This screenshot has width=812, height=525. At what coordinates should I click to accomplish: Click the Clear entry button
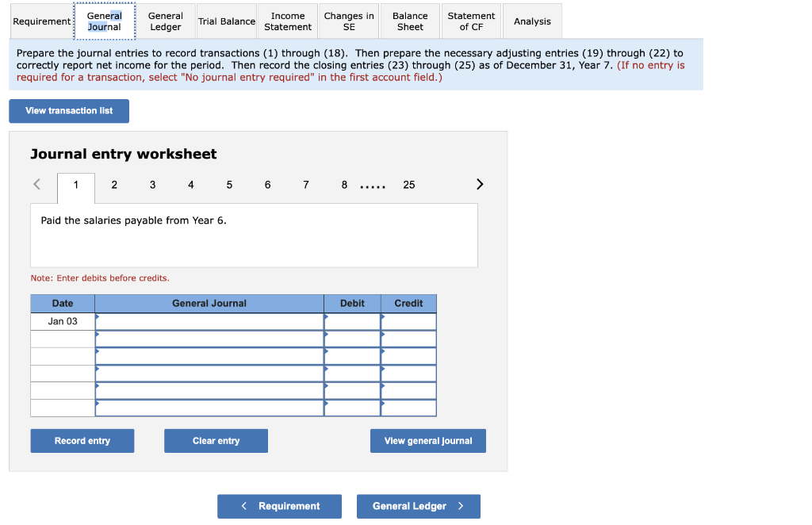pos(216,440)
